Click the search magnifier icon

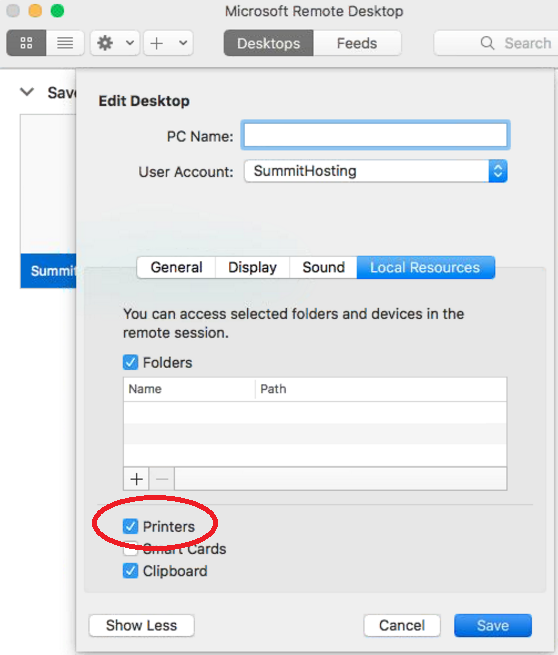click(x=487, y=43)
